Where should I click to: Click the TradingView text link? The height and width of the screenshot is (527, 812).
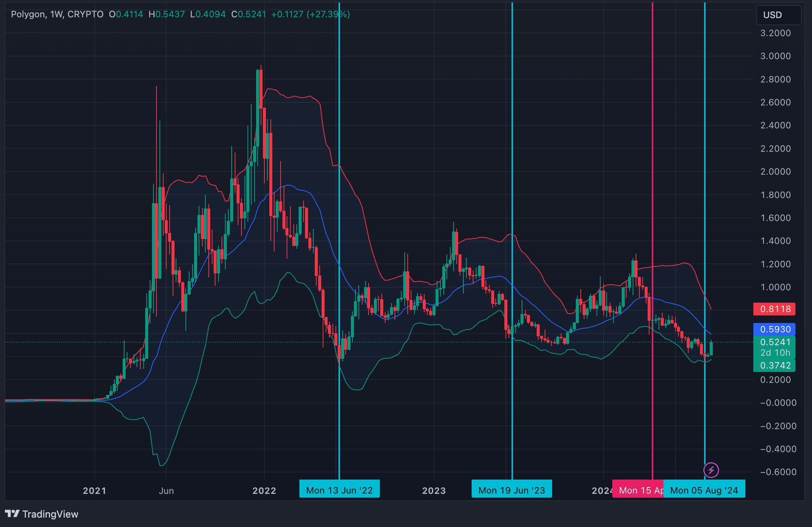(50, 514)
